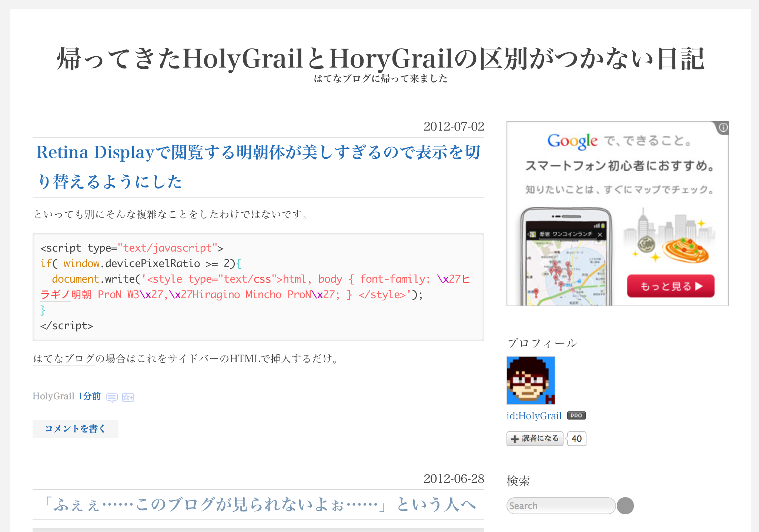Screen dimensions: 759x532
Task: Click the blog subtitle 'はてなブログに帰って来ました'
Action: (x=380, y=78)
